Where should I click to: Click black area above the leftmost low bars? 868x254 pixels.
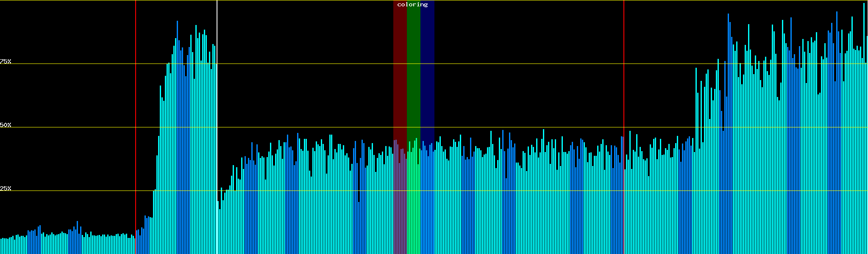click(x=64, y=127)
